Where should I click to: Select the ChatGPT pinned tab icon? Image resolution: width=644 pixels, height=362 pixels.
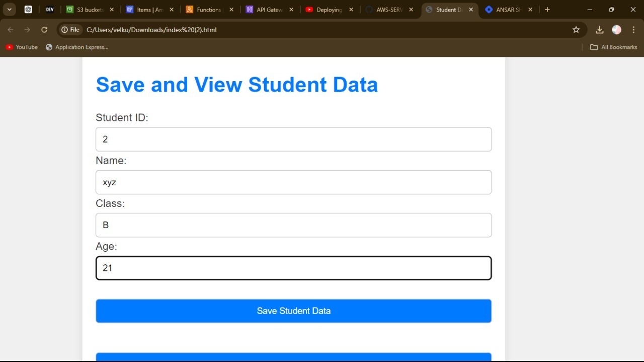coord(28,10)
